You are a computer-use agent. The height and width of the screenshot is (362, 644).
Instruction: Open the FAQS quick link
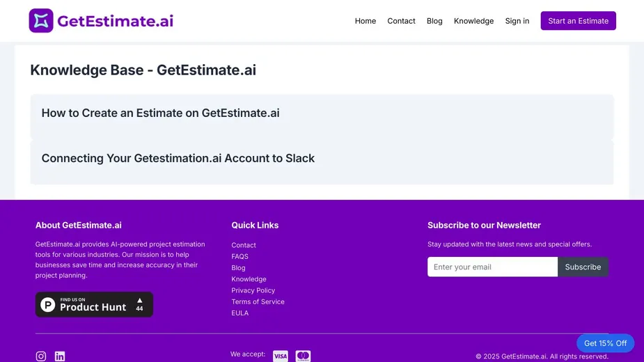coord(239,256)
